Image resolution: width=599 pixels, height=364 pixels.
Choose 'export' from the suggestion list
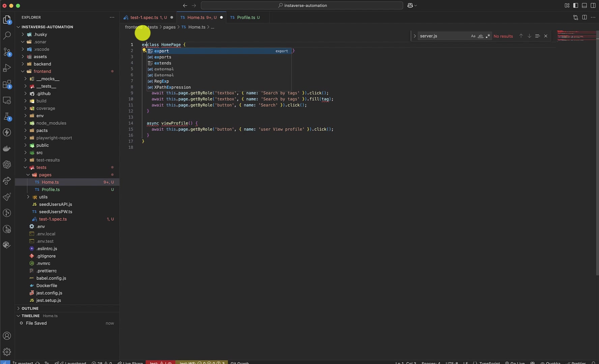click(219, 51)
